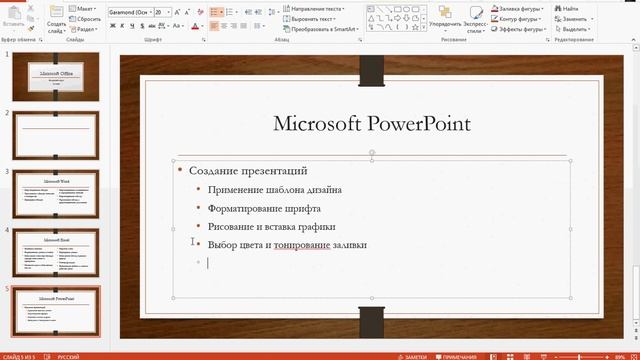640x360 pixels.
Task: Click the Increase List Level icon
Action: (258, 13)
